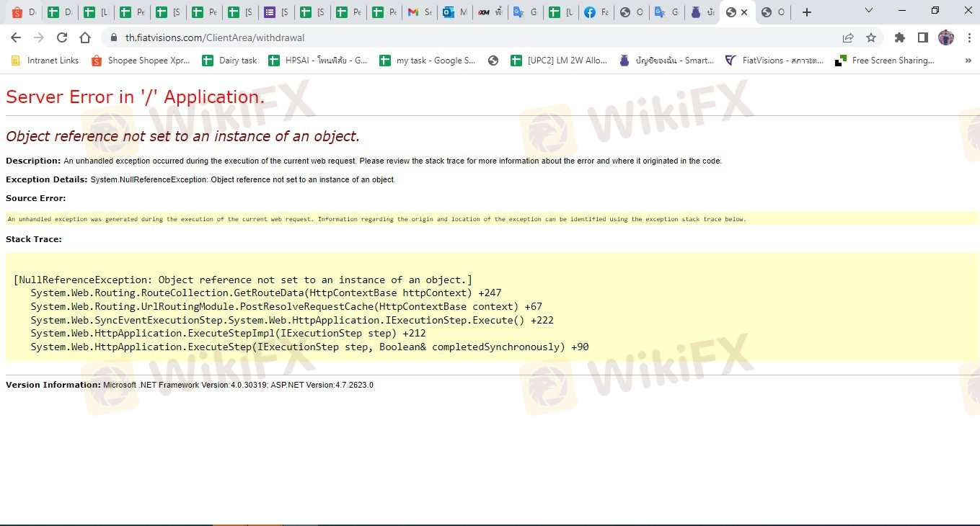
Task: Open the FiatVisions bookmark
Action: (x=774, y=61)
